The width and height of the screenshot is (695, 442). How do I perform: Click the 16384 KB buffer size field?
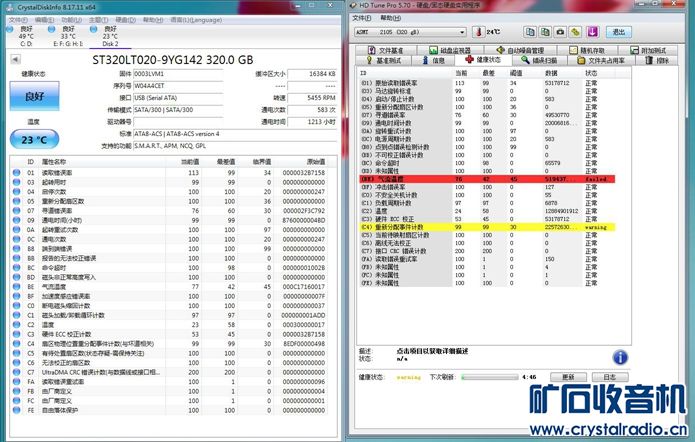[x=312, y=74]
